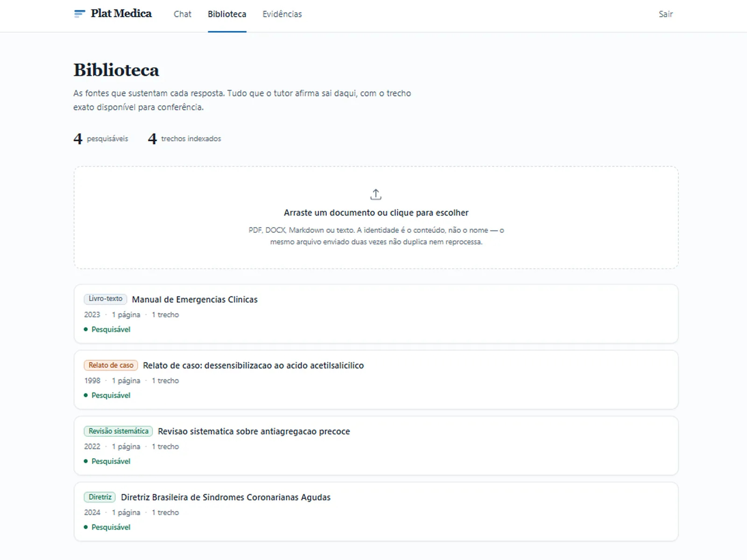Click Pesquisável status under the 2022 systematic review

click(107, 461)
